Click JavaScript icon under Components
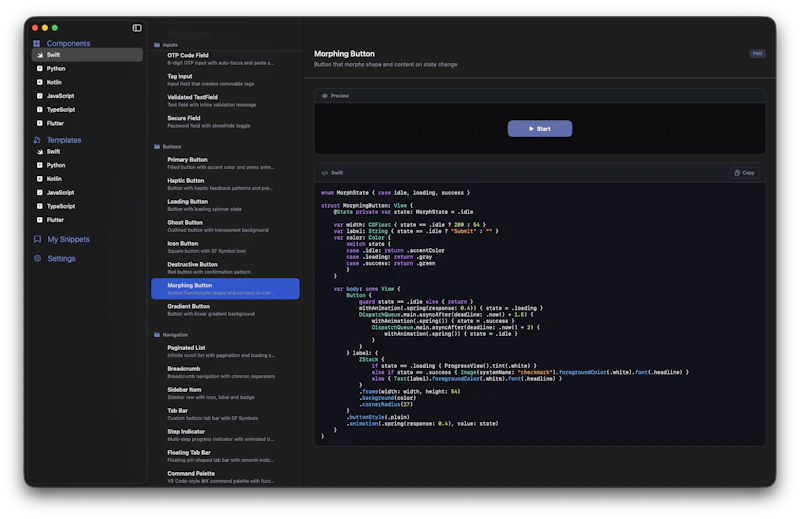The height and width of the screenshot is (519, 800). point(40,96)
